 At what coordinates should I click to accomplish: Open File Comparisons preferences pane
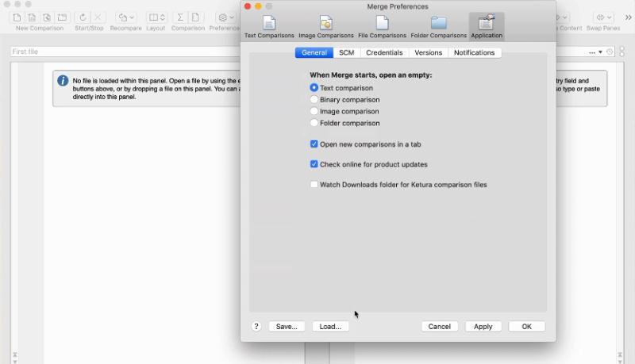click(382, 27)
